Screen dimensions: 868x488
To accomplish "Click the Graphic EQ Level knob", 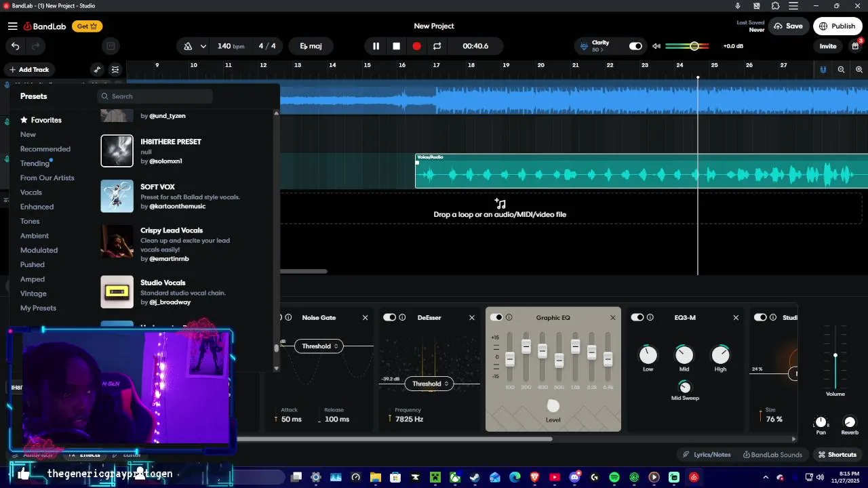I will click(553, 405).
